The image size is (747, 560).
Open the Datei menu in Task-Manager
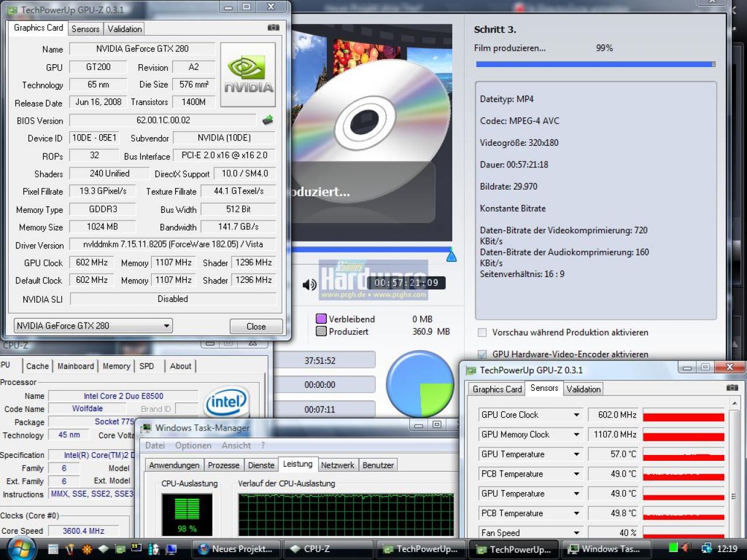(x=155, y=446)
